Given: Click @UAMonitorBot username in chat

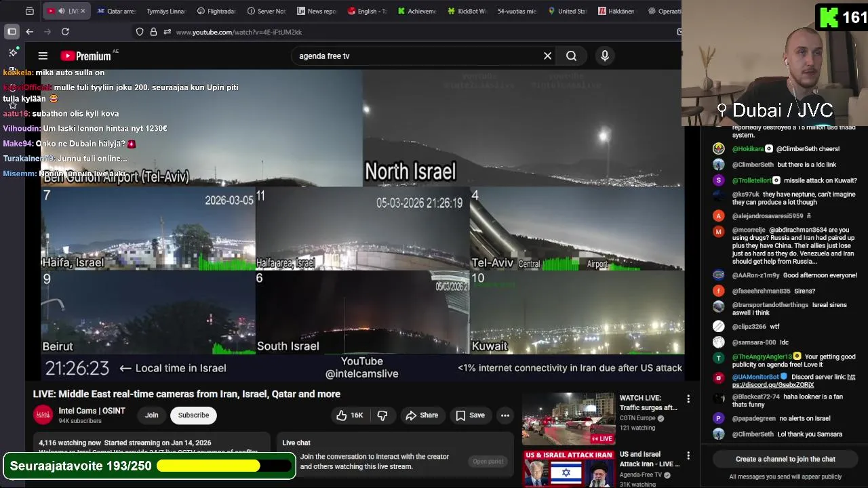Looking at the screenshot, I should tap(756, 377).
